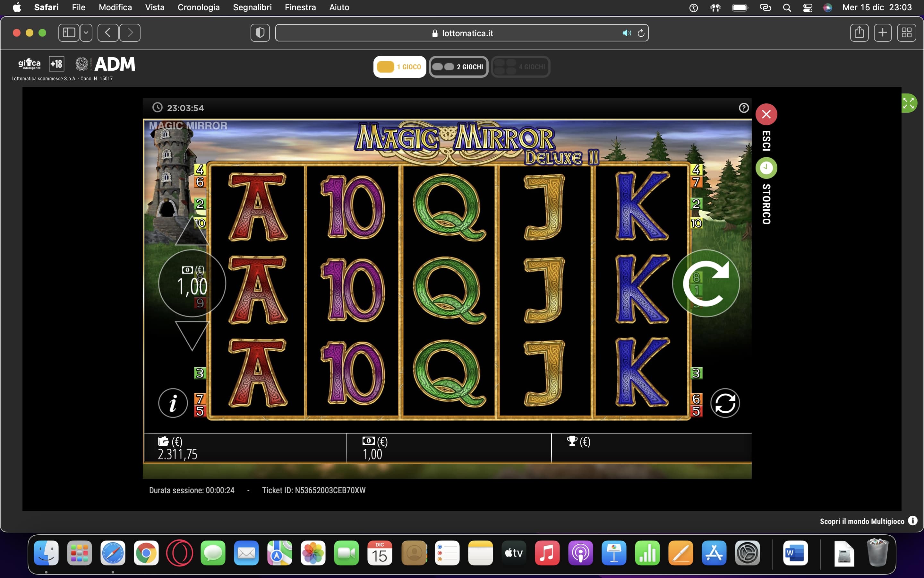Open the Segnalibri menu
This screenshot has height=578, width=924.
coord(252,7)
